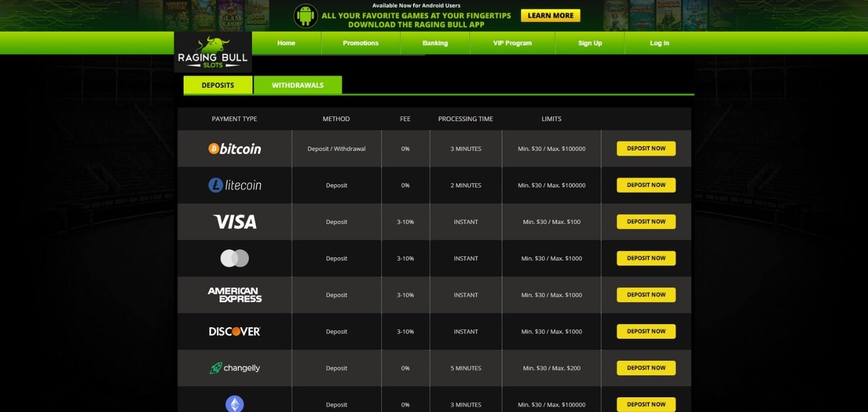
Task: Open the Promotions menu item
Action: [360, 43]
